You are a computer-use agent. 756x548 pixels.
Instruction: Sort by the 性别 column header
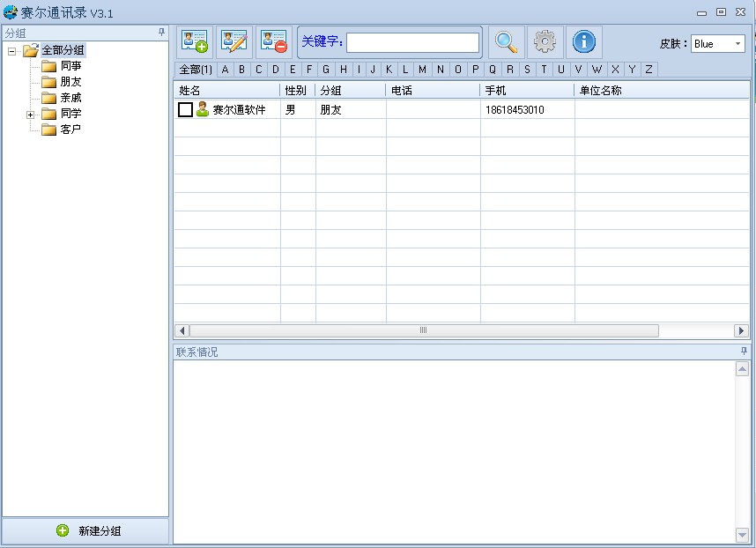pos(298,90)
